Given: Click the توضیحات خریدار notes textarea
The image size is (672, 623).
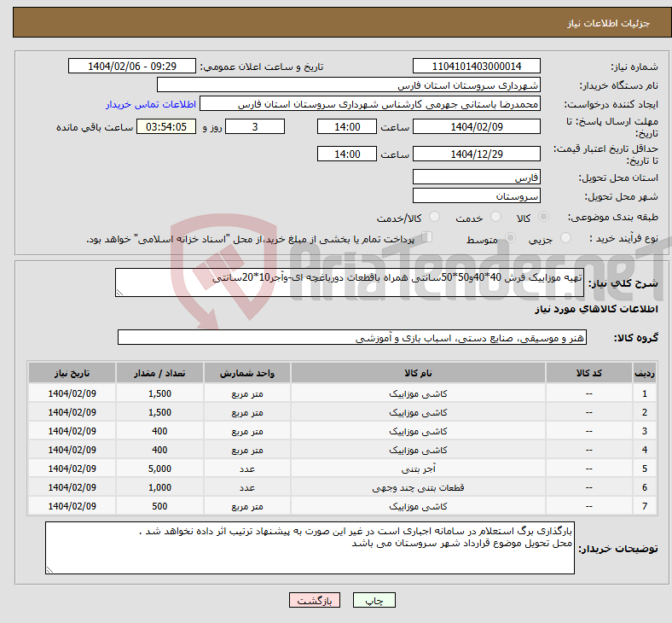Looking at the screenshot, I should tap(310, 548).
